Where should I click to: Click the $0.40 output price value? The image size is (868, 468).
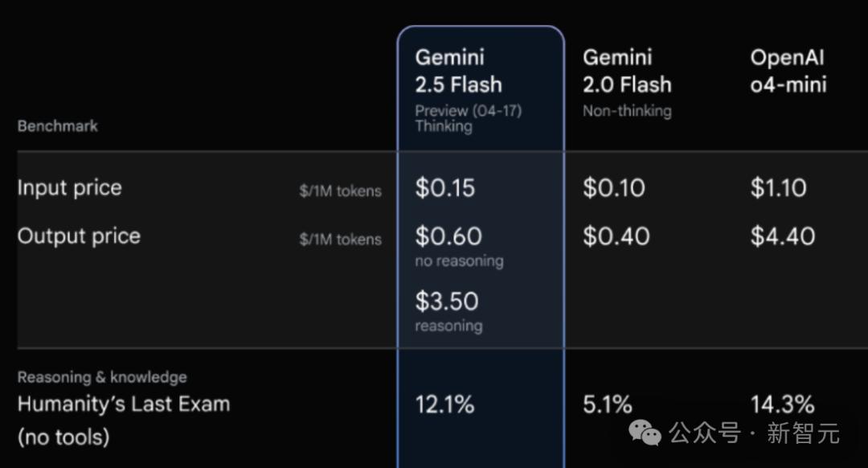[x=616, y=236]
